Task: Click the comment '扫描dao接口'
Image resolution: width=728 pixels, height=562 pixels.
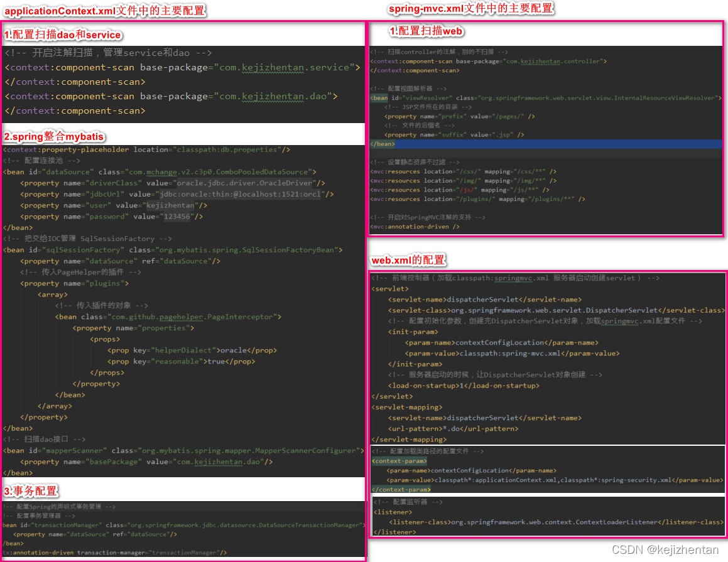Action: [44, 439]
